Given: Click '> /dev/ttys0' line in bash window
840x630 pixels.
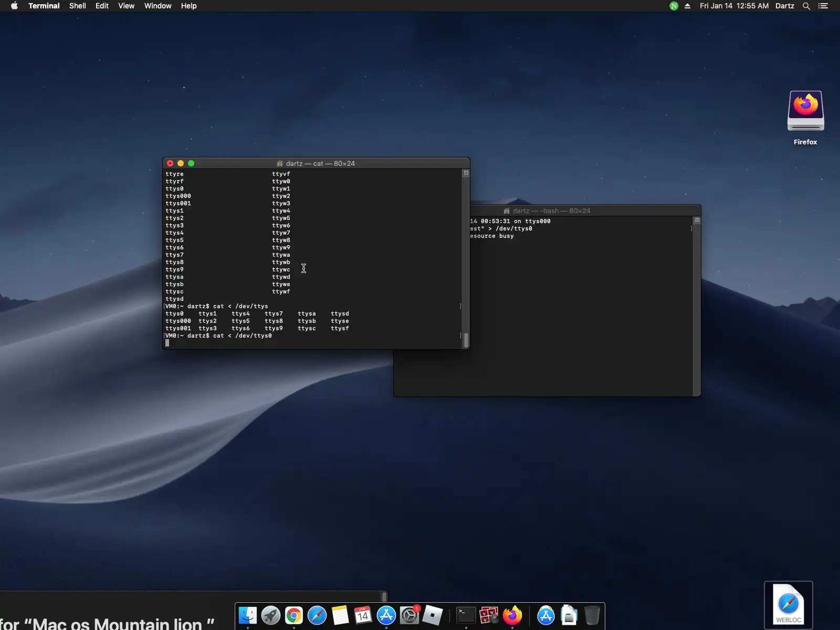Looking at the screenshot, I should [510, 228].
